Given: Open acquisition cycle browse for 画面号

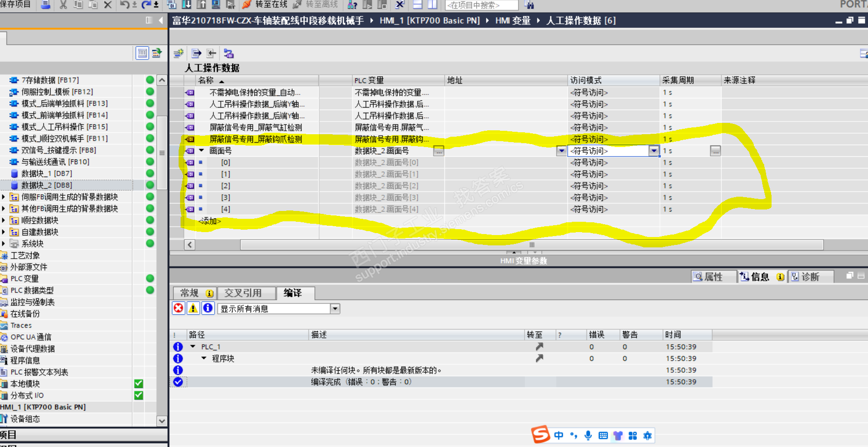Looking at the screenshot, I should point(715,151).
